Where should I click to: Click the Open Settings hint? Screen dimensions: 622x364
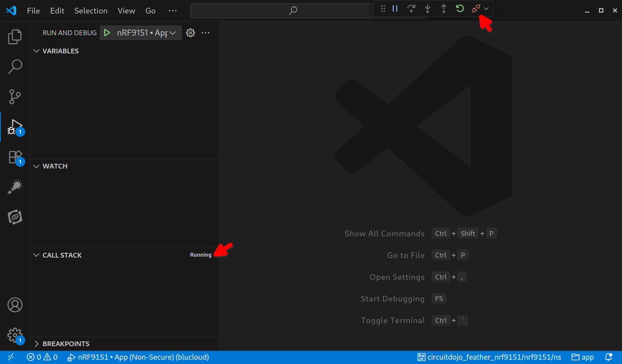tap(397, 277)
